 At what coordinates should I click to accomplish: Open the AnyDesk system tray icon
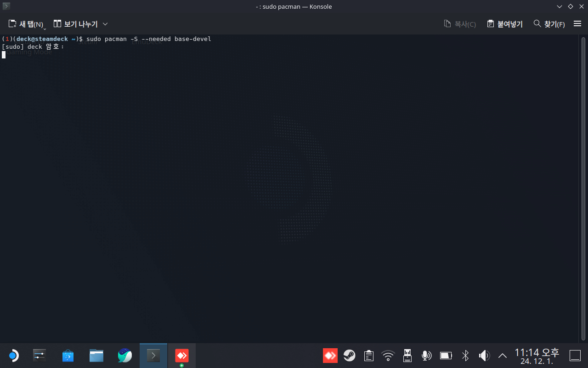(330, 356)
